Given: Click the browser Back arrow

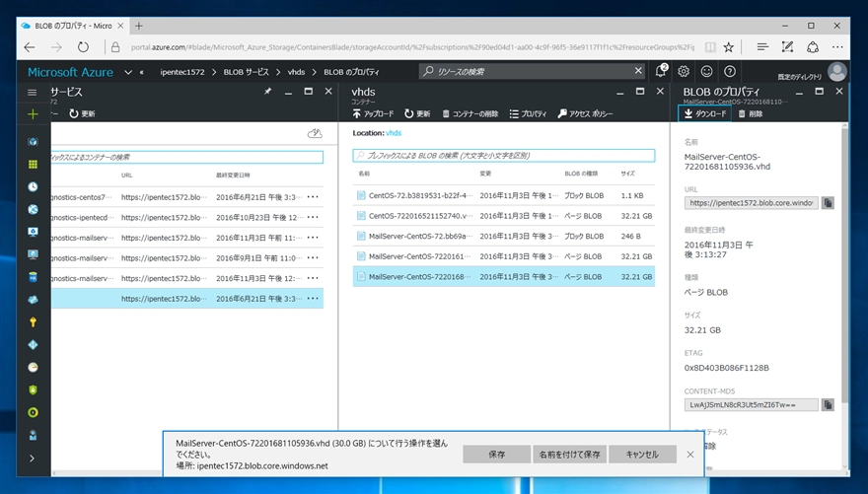Looking at the screenshot, I should 30,47.
